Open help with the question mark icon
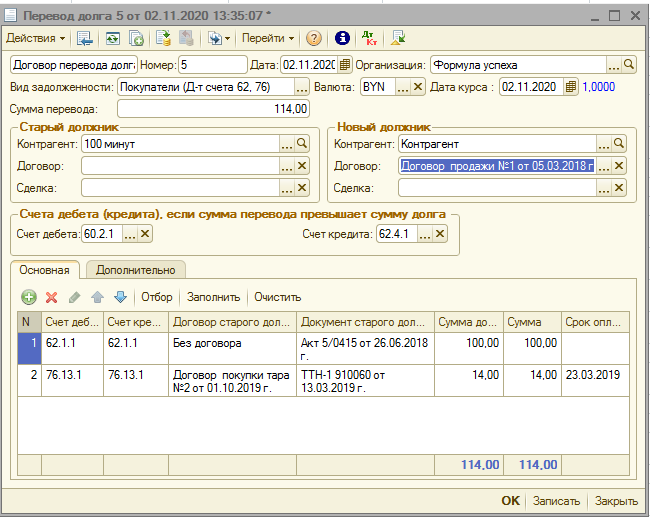Image resolution: width=650 pixels, height=517 pixels. [313, 38]
